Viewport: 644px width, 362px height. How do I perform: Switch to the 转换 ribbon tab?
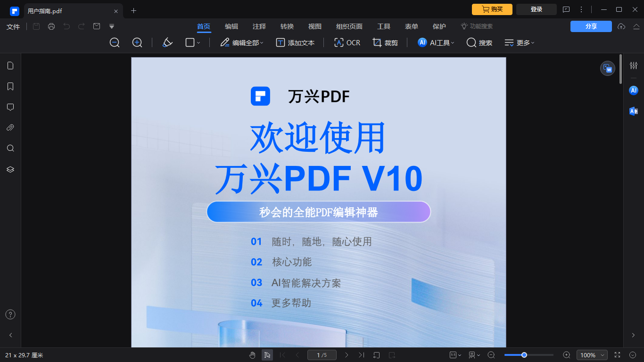(x=287, y=26)
